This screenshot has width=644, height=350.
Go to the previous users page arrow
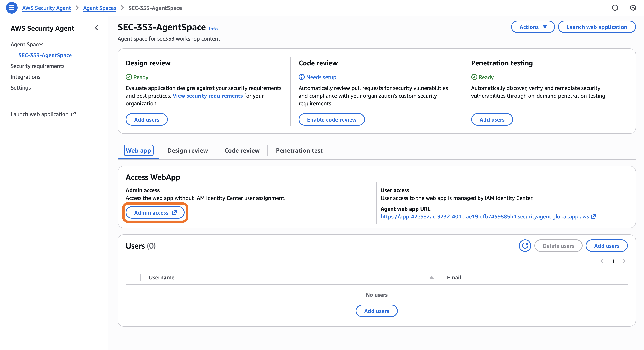tap(602, 261)
